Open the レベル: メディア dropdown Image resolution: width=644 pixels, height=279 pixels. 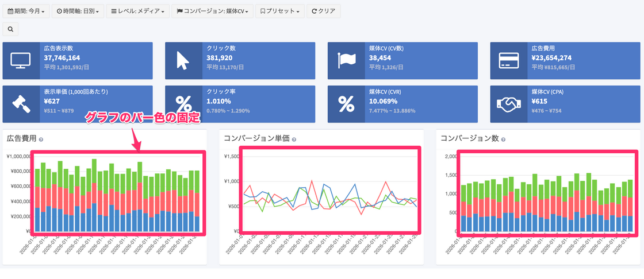point(137,11)
